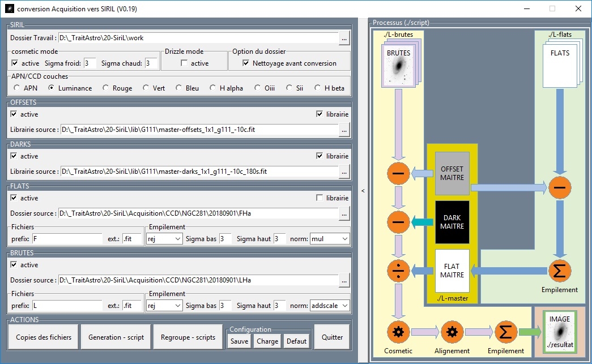Toggle OFFSETS librairie checkbox
The height and width of the screenshot is (364, 592).
pyautogui.click(x=320, y=114)
